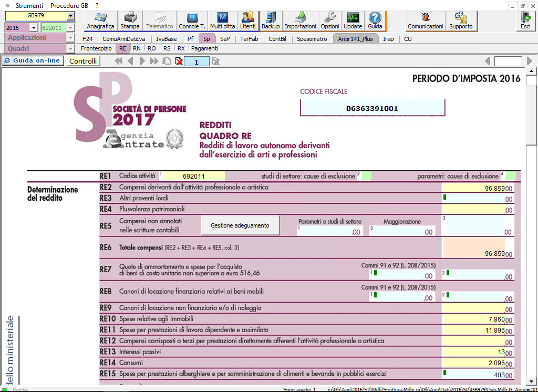
Task: Click the Guida on-line button
Action: pos(33,61)
